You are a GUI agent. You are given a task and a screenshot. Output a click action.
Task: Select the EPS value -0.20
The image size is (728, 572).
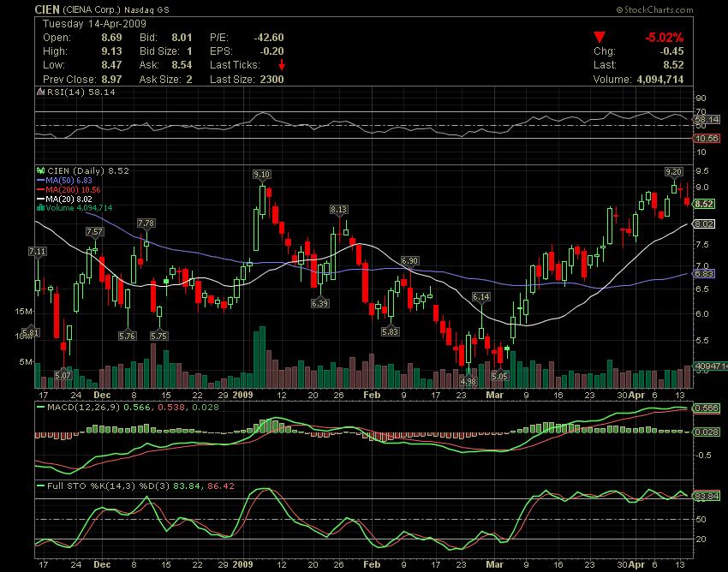pyautogui.click(x=272, y=51)
